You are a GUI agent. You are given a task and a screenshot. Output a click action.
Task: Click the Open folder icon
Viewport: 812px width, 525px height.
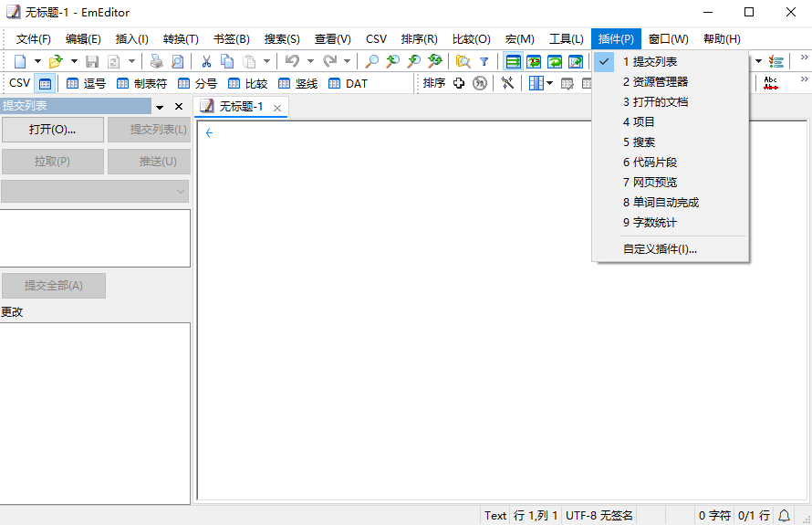(x=56, y=62)
